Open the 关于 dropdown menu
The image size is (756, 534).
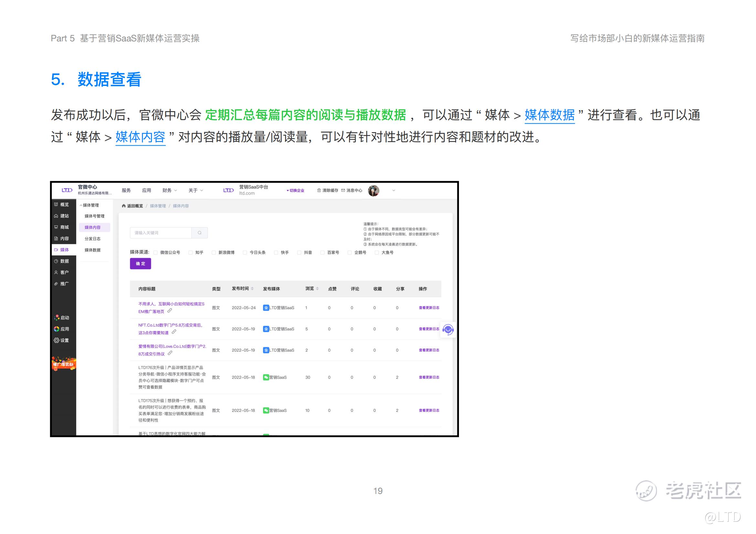tap(196, 190)
